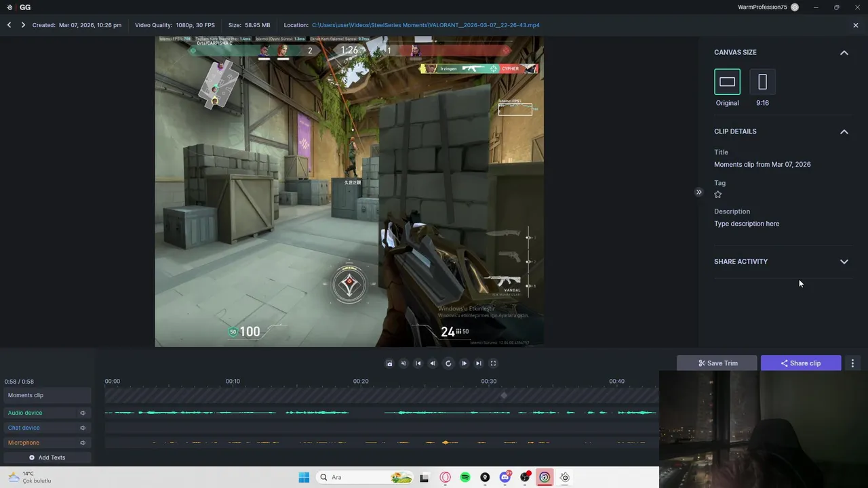
Task: Open the clip file location link
Action: [426, 25]
